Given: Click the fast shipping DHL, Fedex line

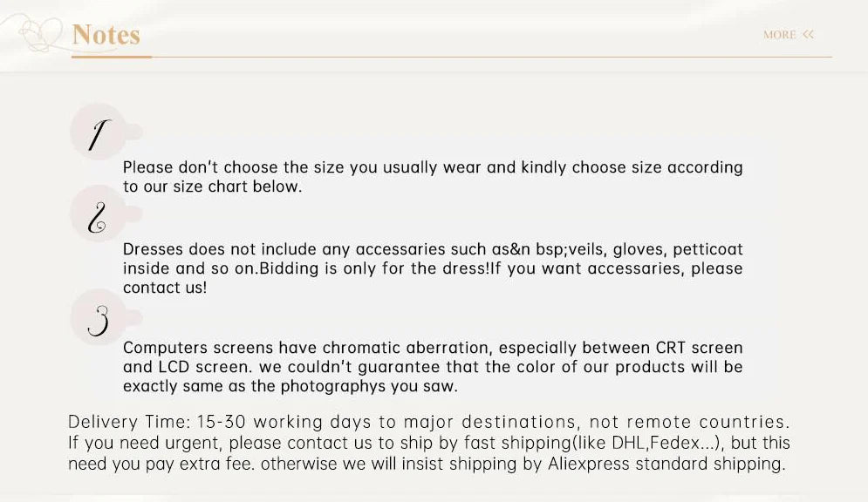Looking at the screenshot, I should (429, 443).
